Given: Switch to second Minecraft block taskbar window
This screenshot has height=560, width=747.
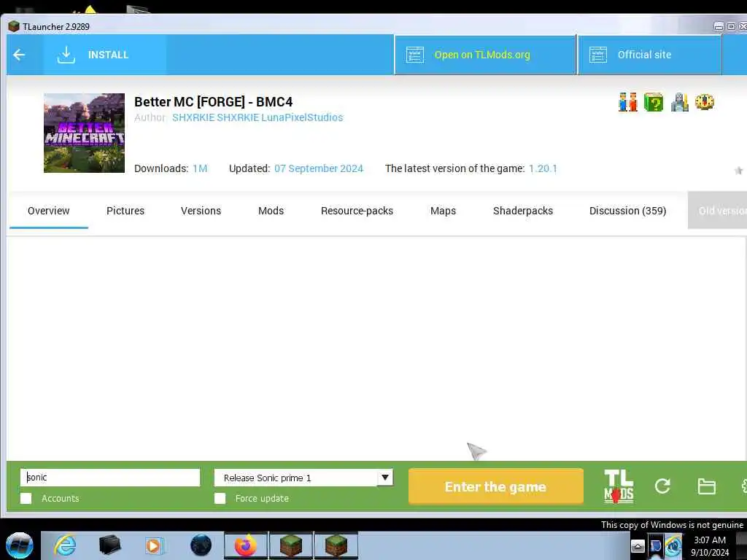Looking at the screenshot, I should (336, 545).
